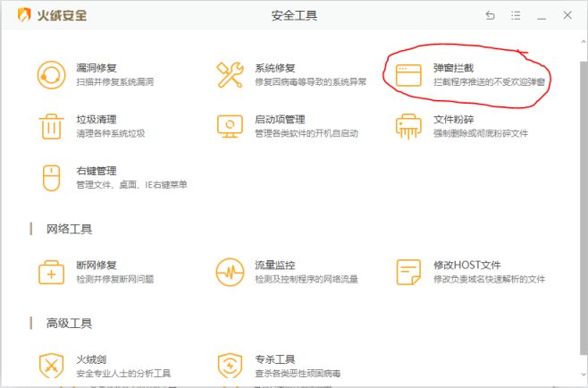Screen dimensions: 588x388
Task: Select the 弹窗拦截 title text
Action: pos(453,68)
